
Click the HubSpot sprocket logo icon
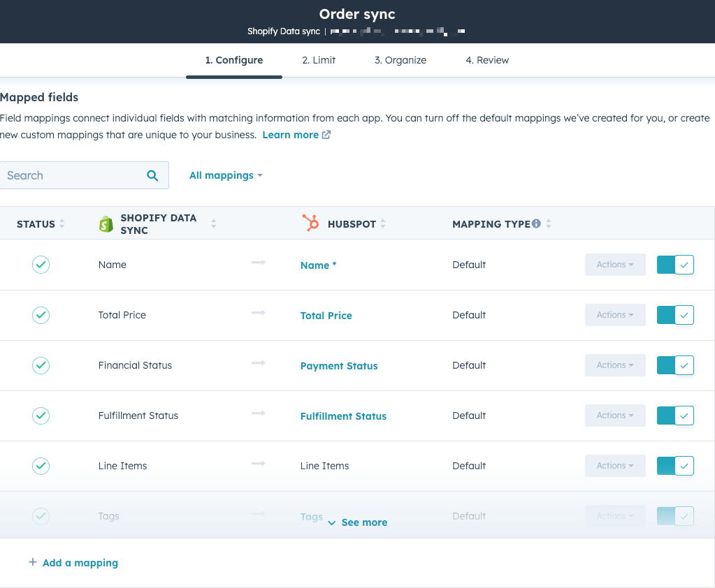coord(310,223)
